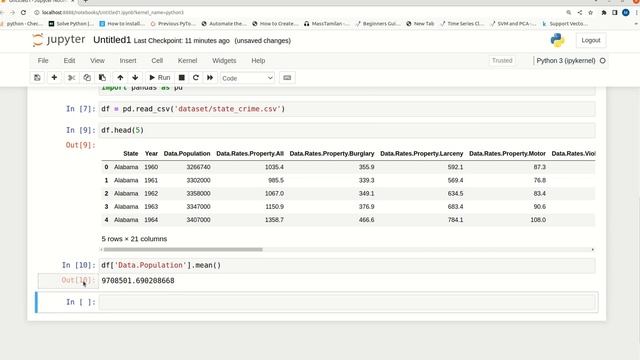Click the value 1358.7 in row 4
Viewport: 640px width, 360px height.
pyautogui.click(x=274, y=220)
